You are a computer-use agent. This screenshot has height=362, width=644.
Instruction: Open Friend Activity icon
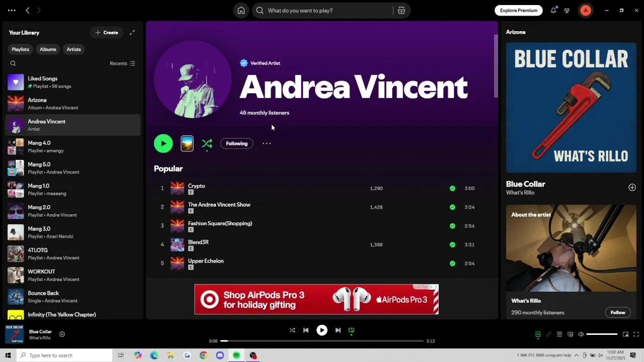(567, 11)
